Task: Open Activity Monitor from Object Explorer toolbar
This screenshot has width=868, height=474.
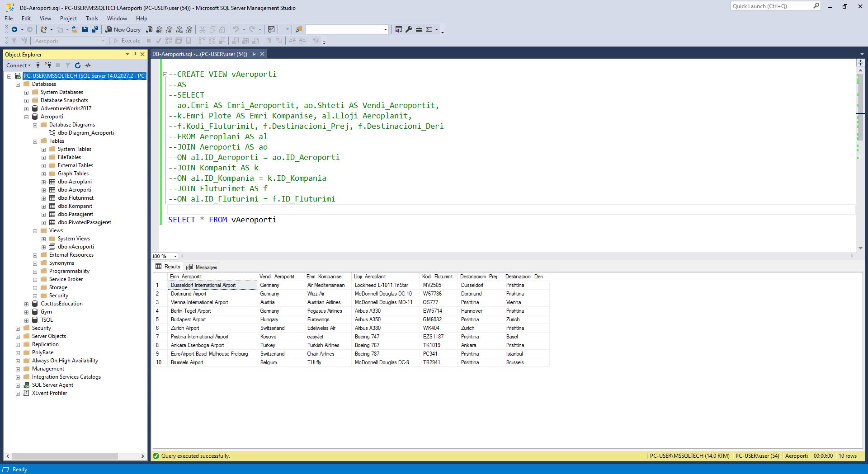Action: pyautogui.click(x=88, y=65)
